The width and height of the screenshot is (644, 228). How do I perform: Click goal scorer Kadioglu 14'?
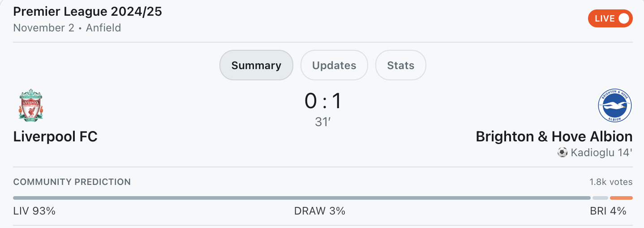pyautogui.click(x=601, y=153)
